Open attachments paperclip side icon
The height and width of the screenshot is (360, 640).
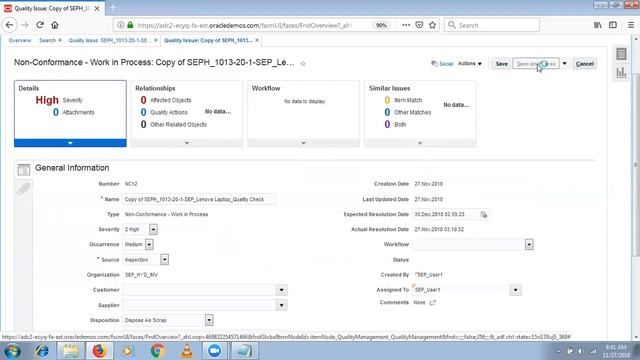24,188
